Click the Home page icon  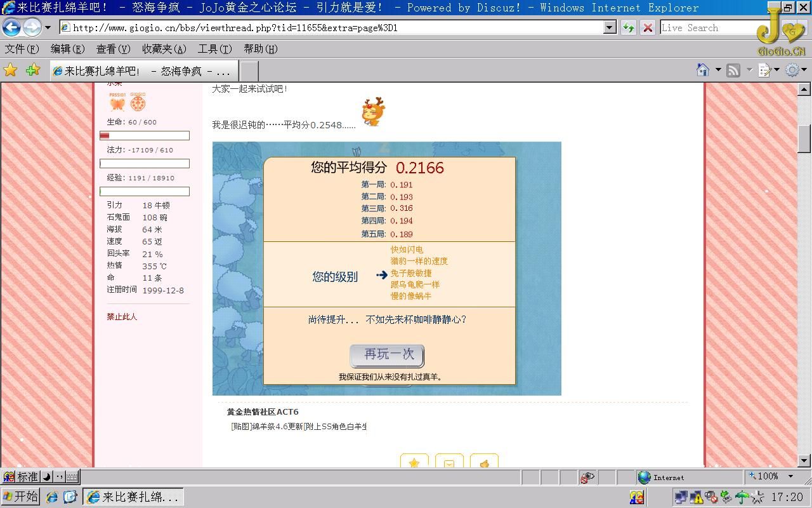point(702,70)
